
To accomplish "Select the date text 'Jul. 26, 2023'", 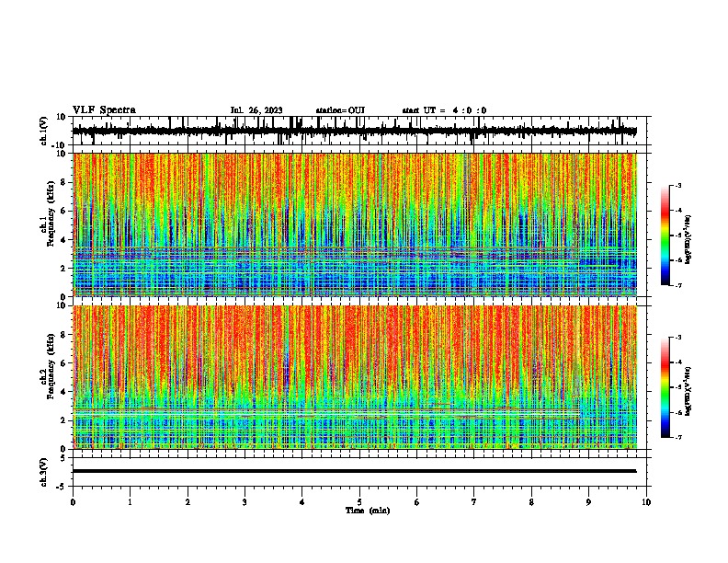I will tap(256, 110).
